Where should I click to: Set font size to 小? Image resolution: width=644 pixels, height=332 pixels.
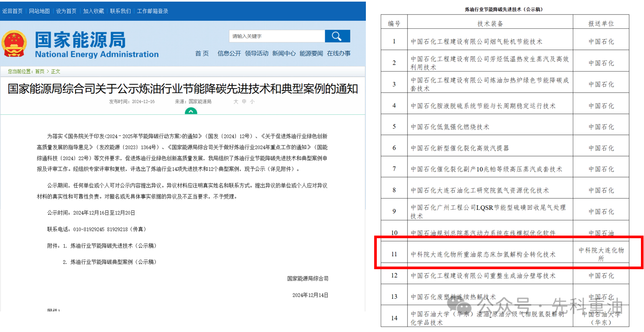(252, 102)
